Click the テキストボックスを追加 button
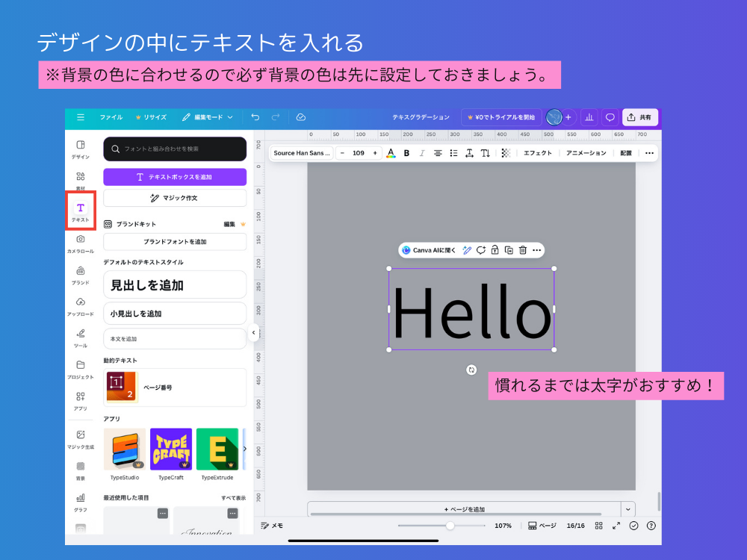 click(x=175, y=177)
